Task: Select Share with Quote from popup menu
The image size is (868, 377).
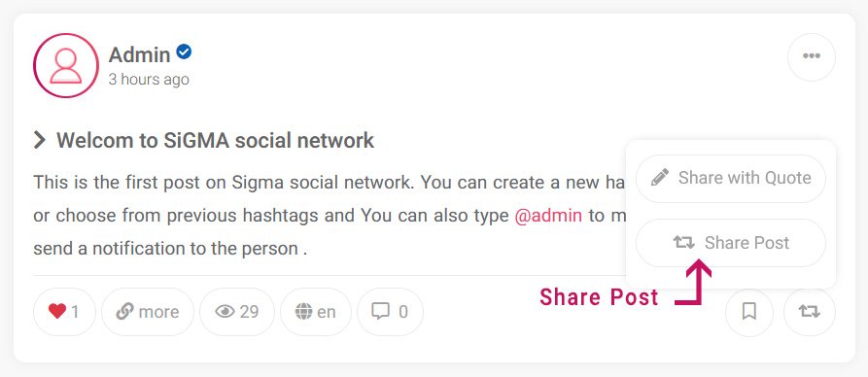Action: pos(731,178)
